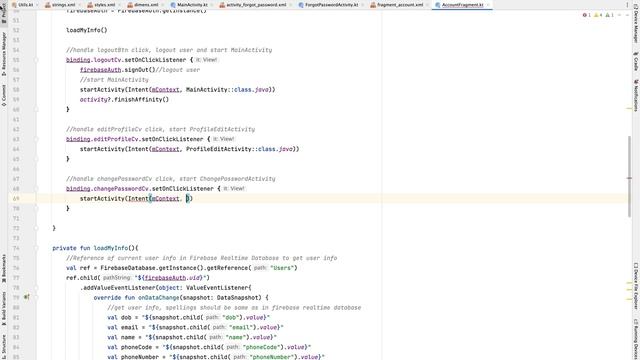Open the Bookmarks tool window
This screenshot has width=640, height=360.
point(4,268)
